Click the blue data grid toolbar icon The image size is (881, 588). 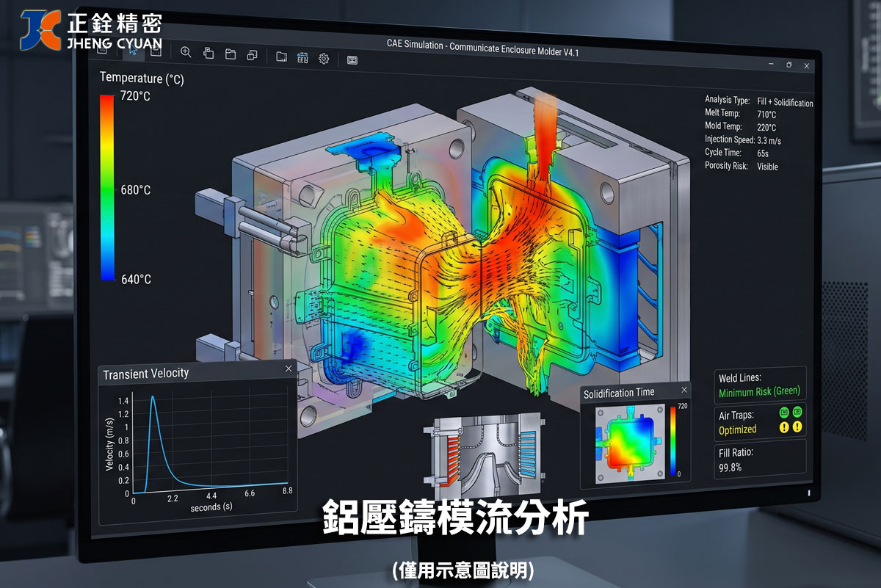point(302,57)
